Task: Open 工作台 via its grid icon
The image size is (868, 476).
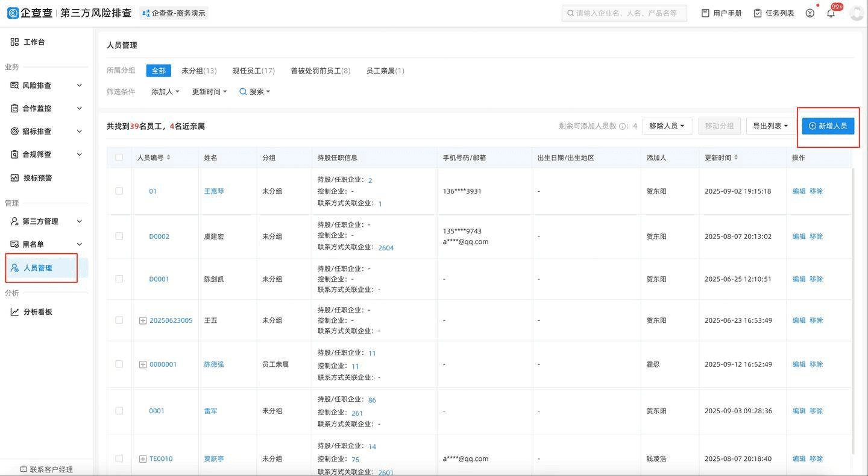Action: point(14,42)
